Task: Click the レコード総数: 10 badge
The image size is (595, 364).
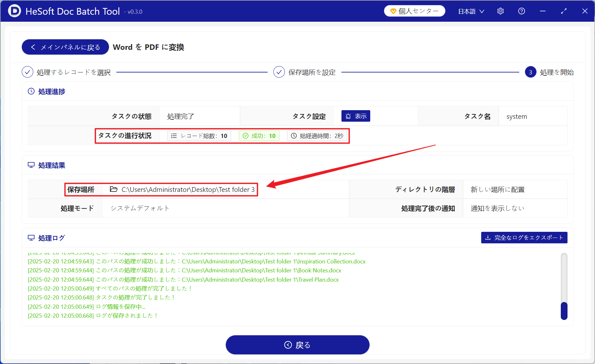Action: [x=199, y=136]
